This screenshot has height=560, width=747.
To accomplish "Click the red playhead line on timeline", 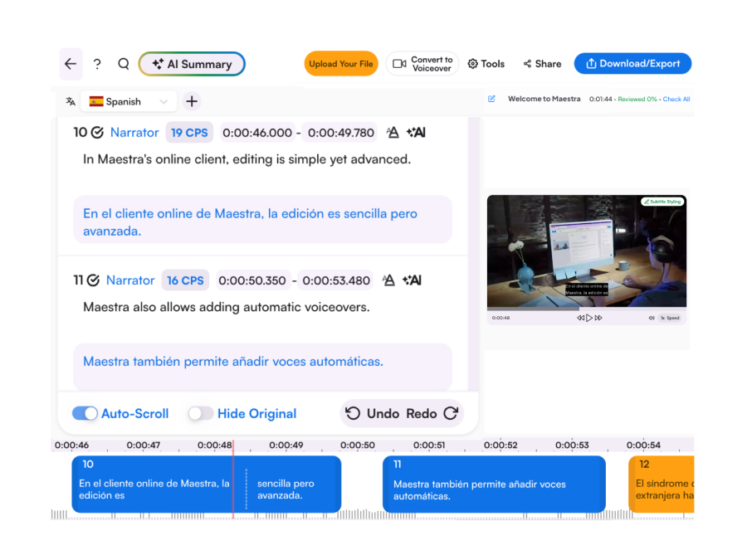I will coord(233,479).
